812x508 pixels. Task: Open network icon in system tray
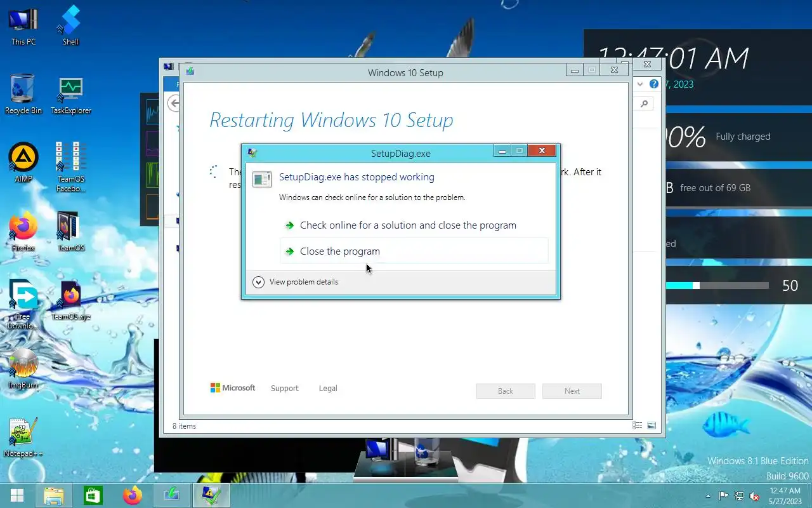tap(739, 496)
